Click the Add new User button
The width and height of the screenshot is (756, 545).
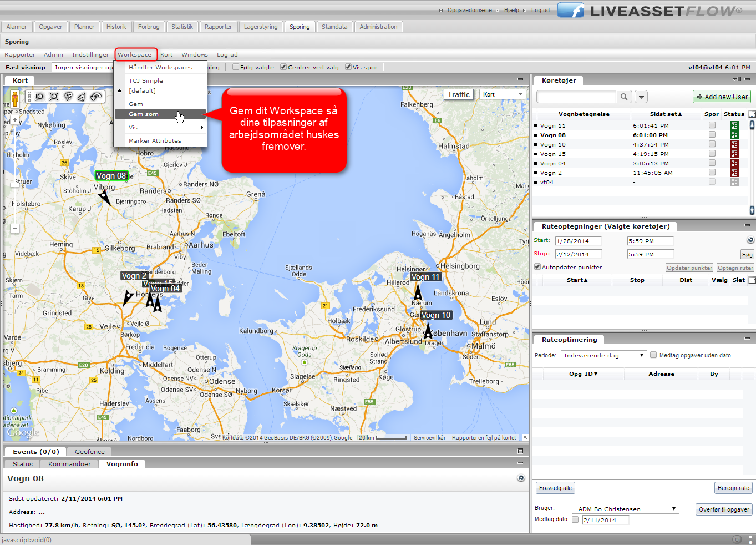722,97
